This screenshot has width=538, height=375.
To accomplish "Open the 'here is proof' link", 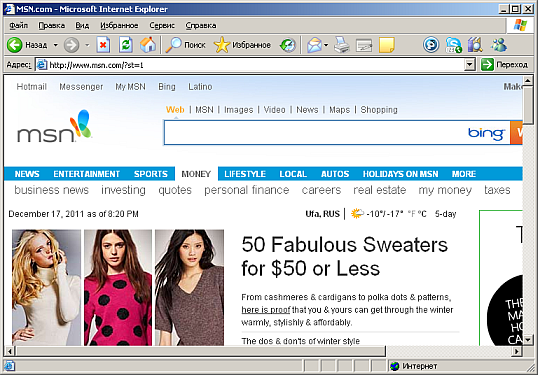I will pyautogui.click(x=266, y=310).
